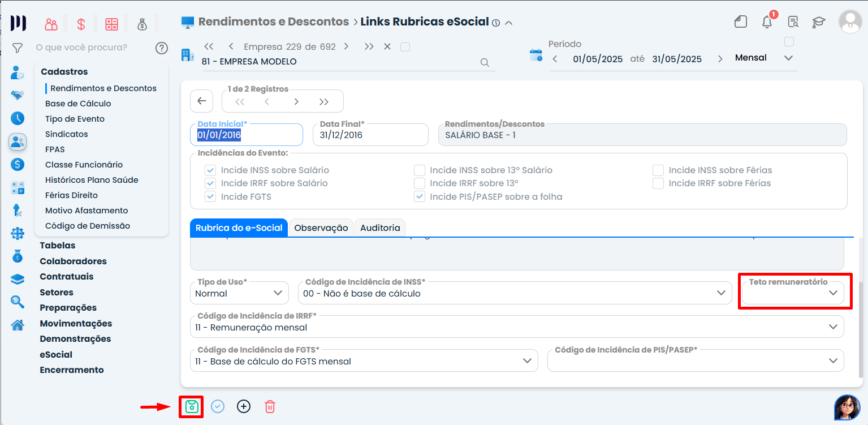The width and height of the screenshot is (868, 425).
Task: Open the graduation cap training icon
Action: pos(818,22)
